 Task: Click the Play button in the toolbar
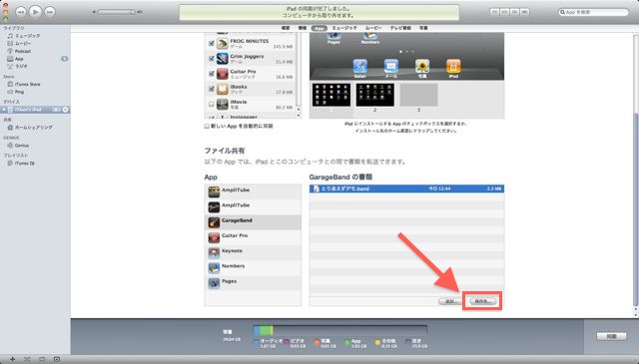pyautogui.click(x=36, y=12)
